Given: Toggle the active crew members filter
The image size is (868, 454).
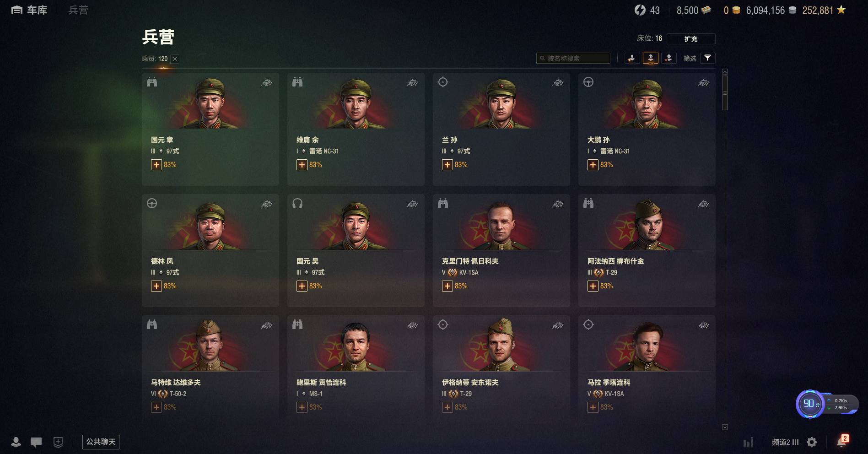Looking at the screenshot, I should click(x=650, y=58).
